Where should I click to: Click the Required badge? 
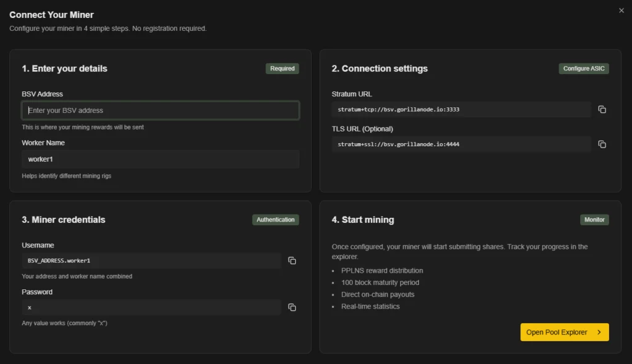pos(282,68)
